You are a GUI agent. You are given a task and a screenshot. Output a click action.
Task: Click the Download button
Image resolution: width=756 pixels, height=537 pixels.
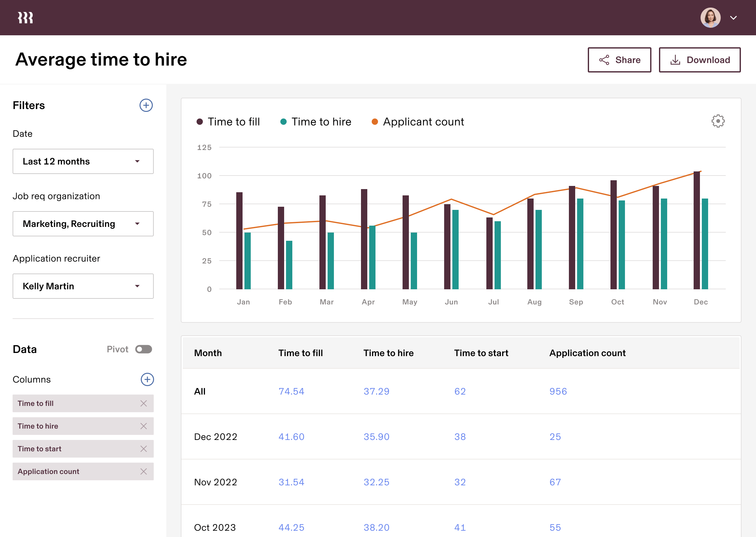(x=700, y=60)
